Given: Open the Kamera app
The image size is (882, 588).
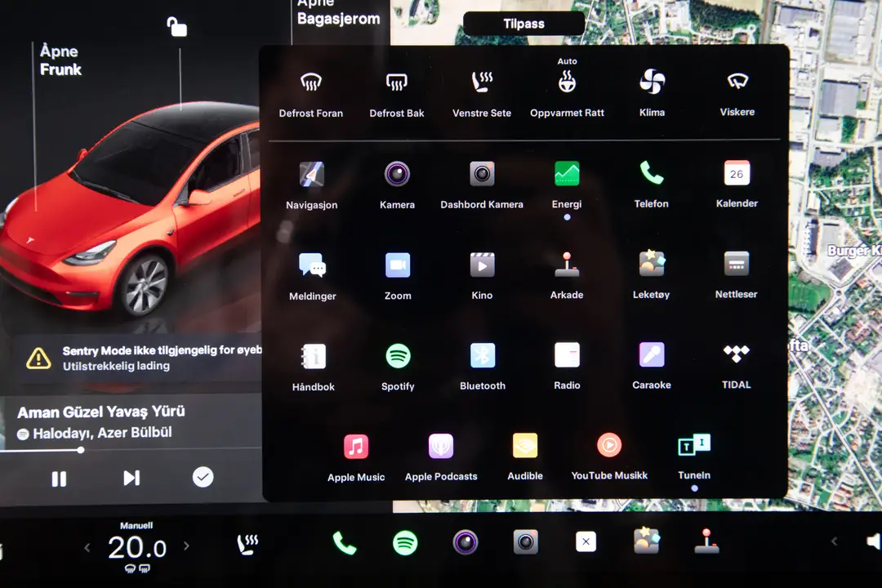Looking at the screenshot, I should coord(397,185).
